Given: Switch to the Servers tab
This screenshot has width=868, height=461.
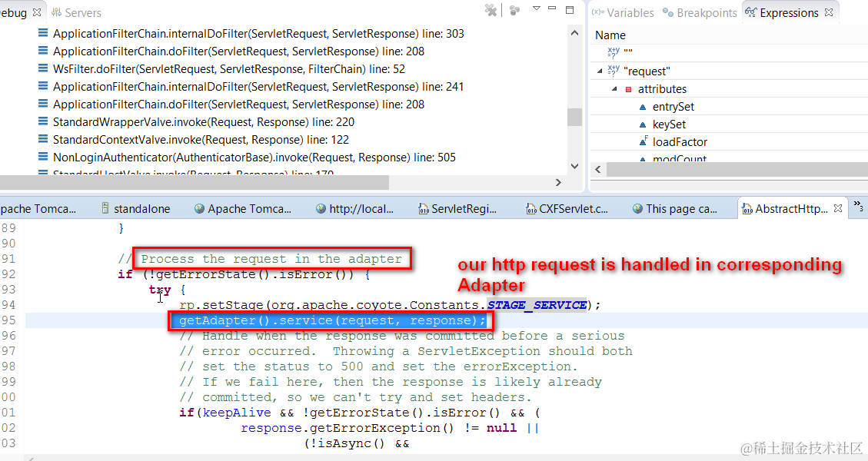Looking at the screenshot, I should pyautogui.click(x=76, y=12).
